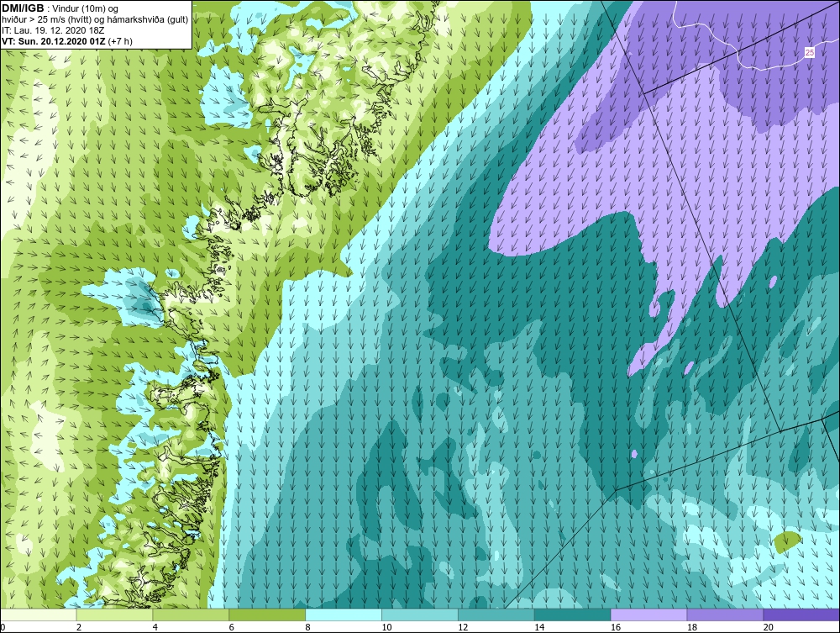The height and width of the screenshot is (633, 840).
Task: Click the 4–6 m/s green legend swatch
Action: (x=191, y=615)
